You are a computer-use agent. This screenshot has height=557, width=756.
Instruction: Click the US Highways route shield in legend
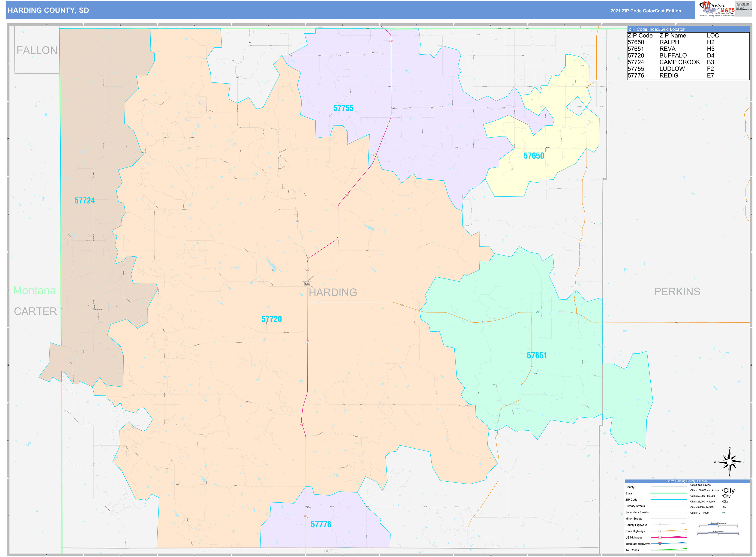pos(660,538)
